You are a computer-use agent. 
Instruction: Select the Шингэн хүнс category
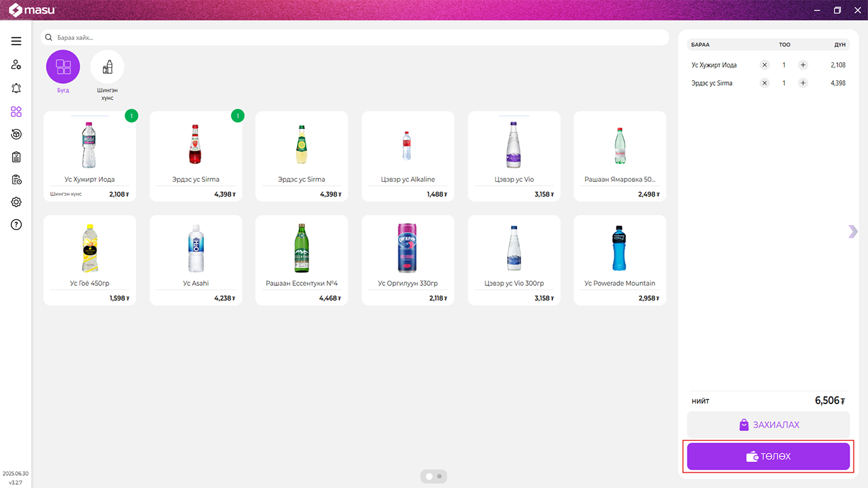click(107, 67)
